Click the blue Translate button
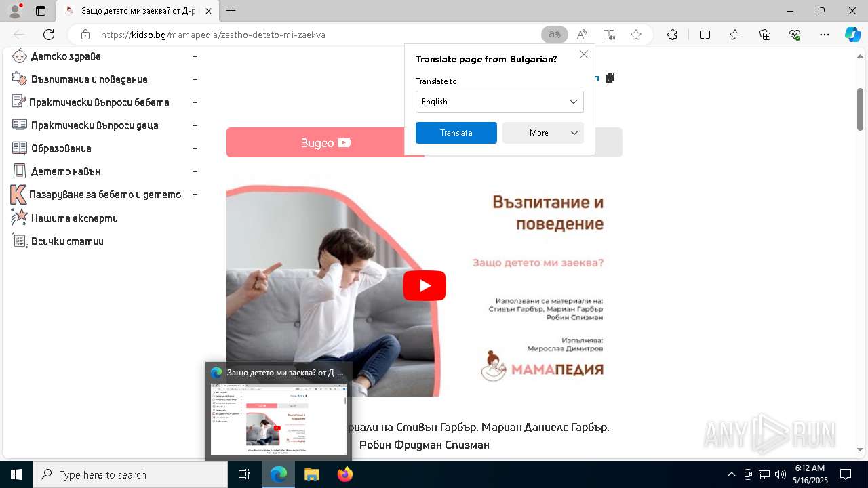Viewport: 868px width, 488px height. pyautogui.click(x=456, y=133)
